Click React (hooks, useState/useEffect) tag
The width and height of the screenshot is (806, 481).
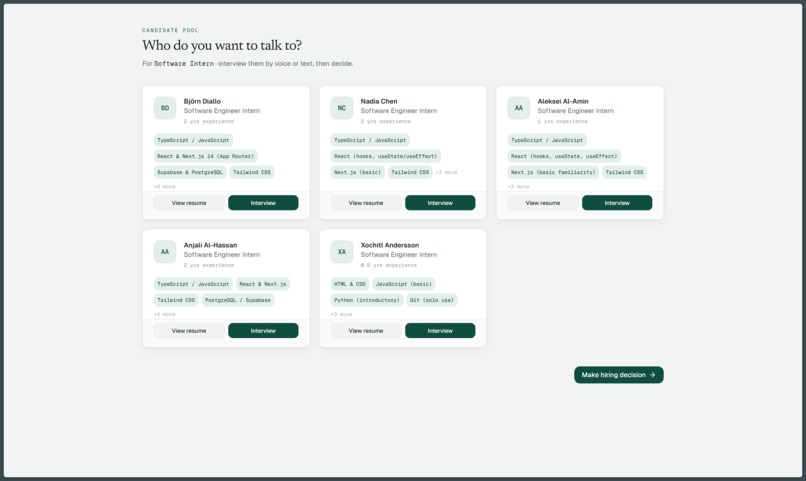click(386, 156)
